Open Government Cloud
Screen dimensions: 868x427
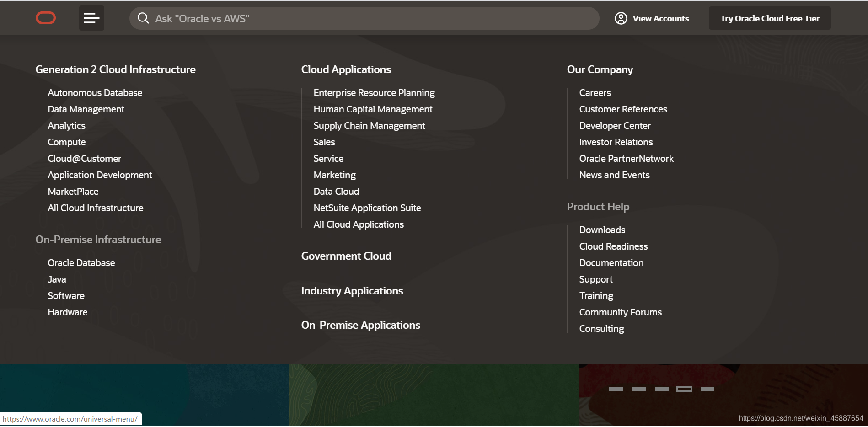pos(346,256)
